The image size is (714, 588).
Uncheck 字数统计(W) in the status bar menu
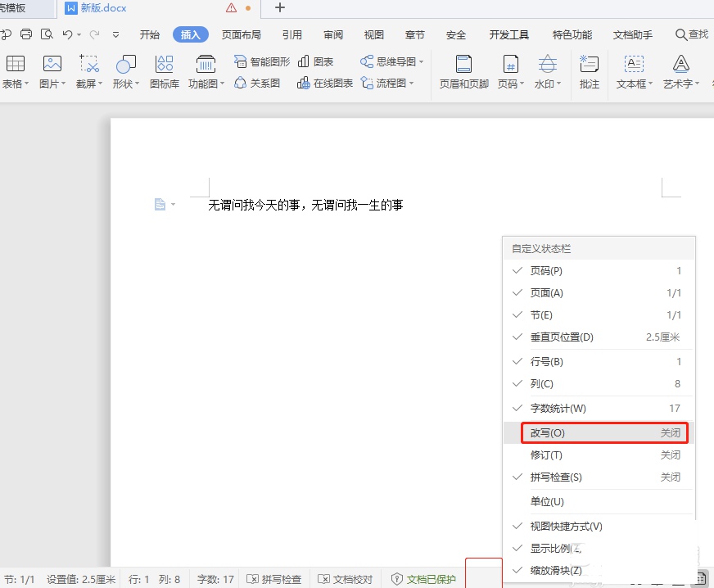[603, 408]
